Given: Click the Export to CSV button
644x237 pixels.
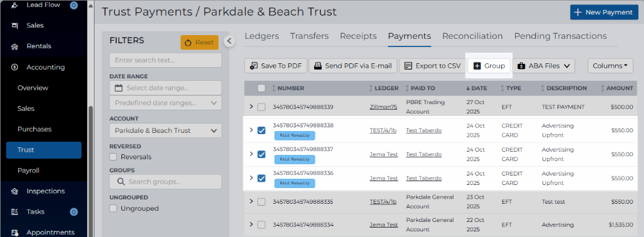Looking at the screenshot, I should click(x=432, y=66).
